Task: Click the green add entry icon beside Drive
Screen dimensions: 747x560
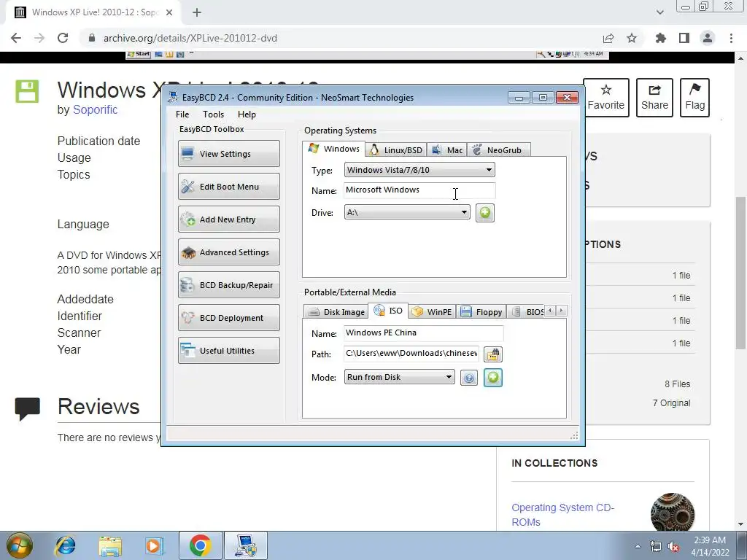Action: [x=485, y=212]
